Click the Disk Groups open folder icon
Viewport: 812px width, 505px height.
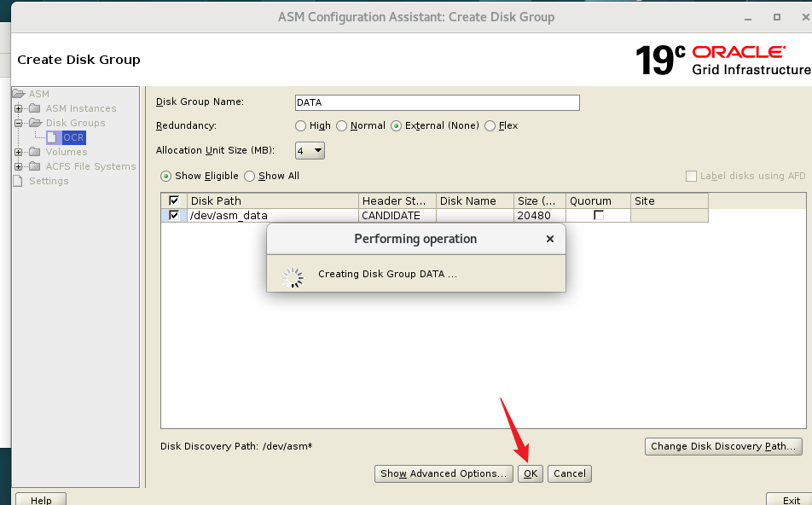pos(36,123)
